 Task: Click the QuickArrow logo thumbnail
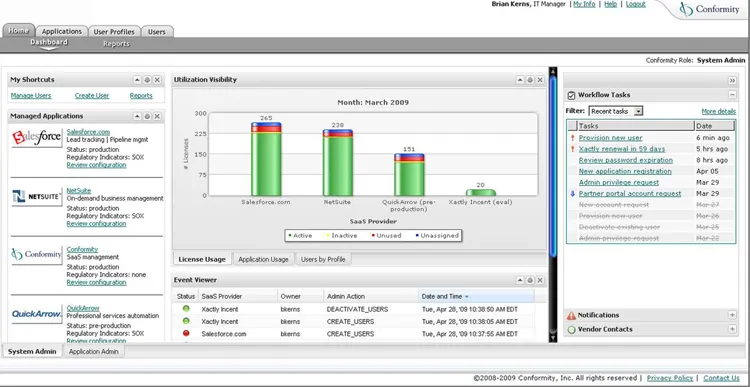click(37, 314)
